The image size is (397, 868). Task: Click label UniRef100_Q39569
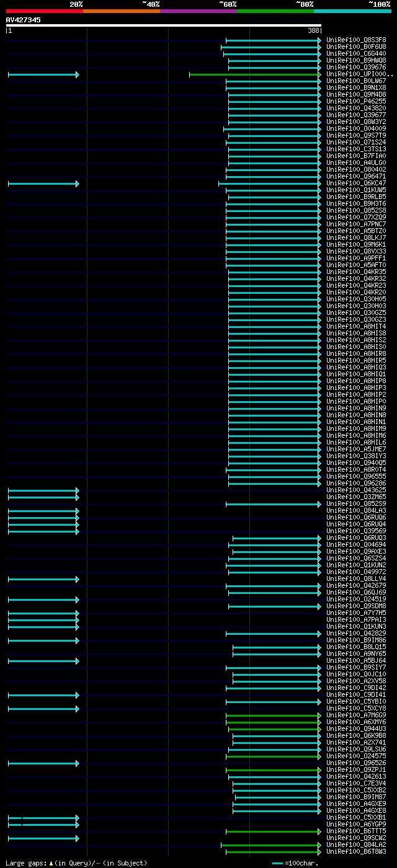point(356,531)
